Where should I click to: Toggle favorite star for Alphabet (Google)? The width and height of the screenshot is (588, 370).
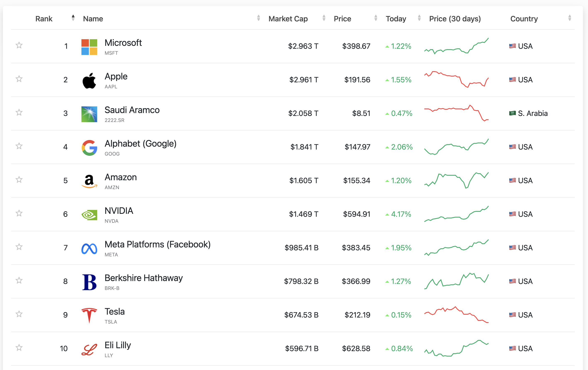[x=19, y=146]
